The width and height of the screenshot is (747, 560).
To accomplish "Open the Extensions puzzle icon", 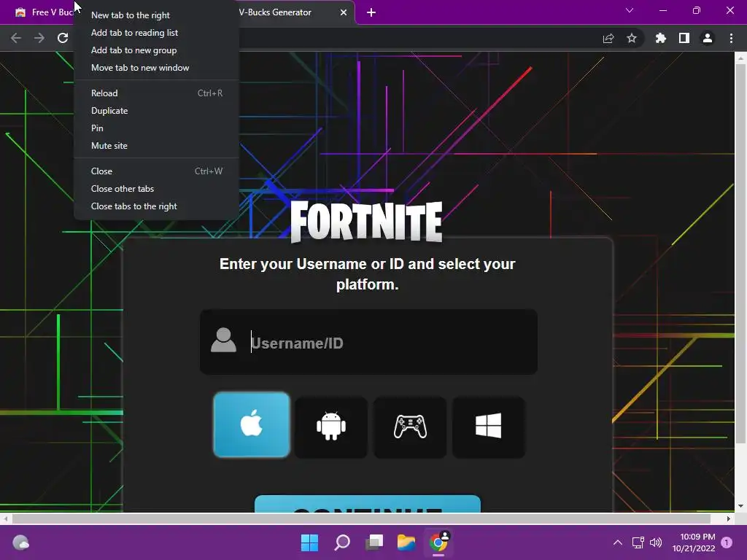I will 661,38.
